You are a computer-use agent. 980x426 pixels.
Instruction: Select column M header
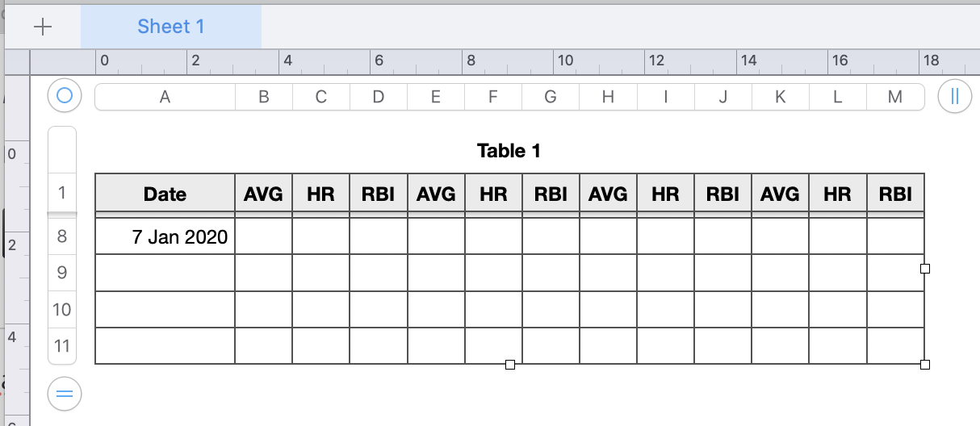tap(894, 97)
